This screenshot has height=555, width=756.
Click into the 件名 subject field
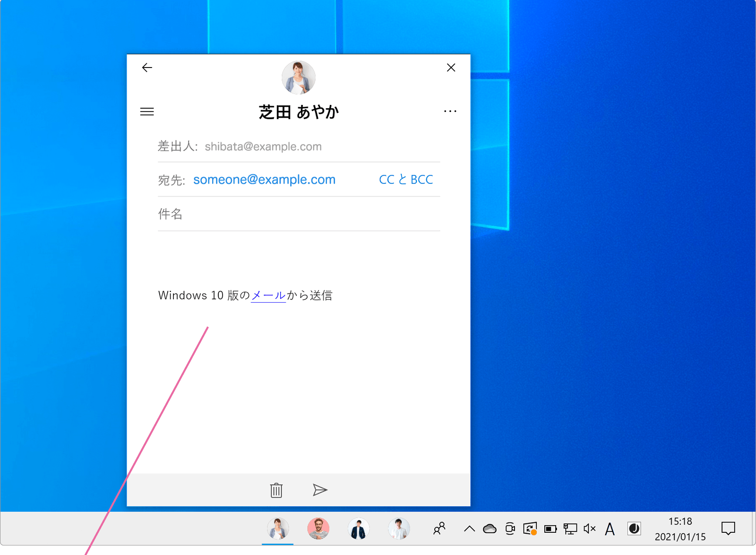pyautogui.click(x=299, y=214)
